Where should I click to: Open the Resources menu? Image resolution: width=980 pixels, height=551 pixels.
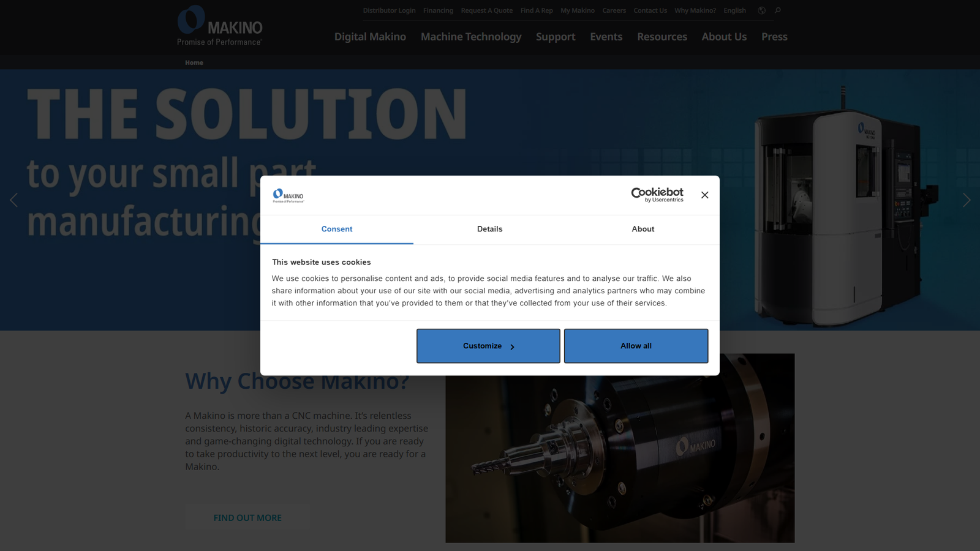tap(661, 37)
